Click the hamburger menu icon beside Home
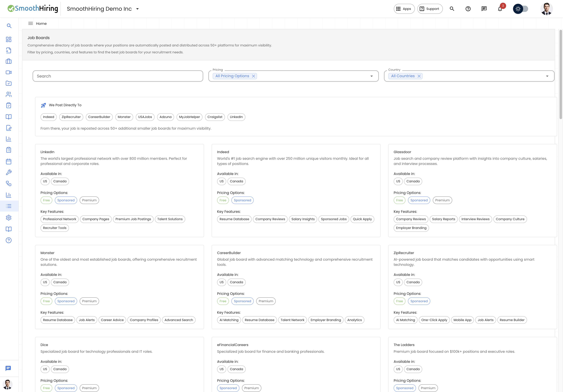 pos(31,24)
